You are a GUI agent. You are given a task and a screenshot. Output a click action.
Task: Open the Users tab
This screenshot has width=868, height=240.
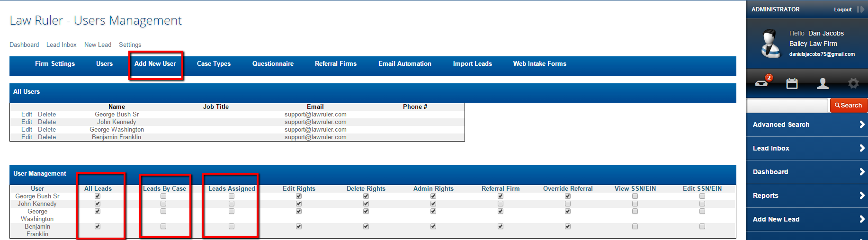click(104, 63)
